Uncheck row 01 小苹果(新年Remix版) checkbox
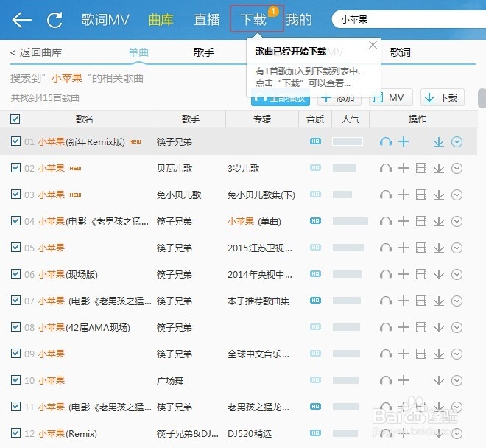Screen dimensions: 486x448 15,141
